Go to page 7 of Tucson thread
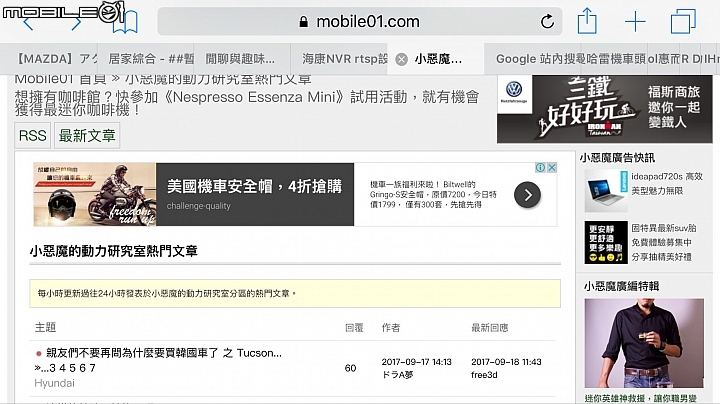 pyautogui.click(x=92, y=368)
